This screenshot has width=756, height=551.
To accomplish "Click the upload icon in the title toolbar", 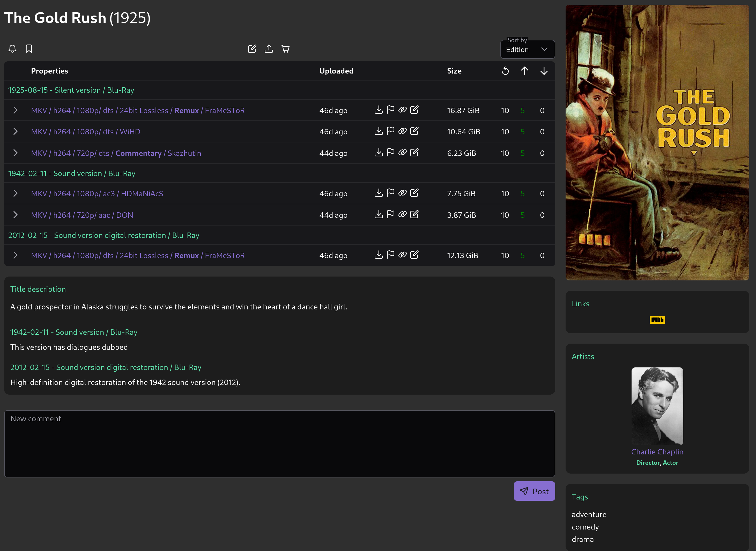I will tap(269, 49).
